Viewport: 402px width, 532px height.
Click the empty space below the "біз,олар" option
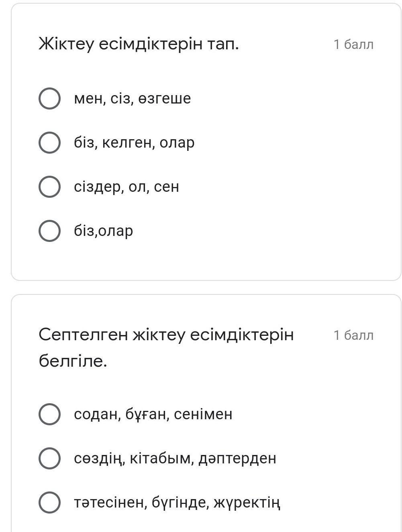[201, 261]
